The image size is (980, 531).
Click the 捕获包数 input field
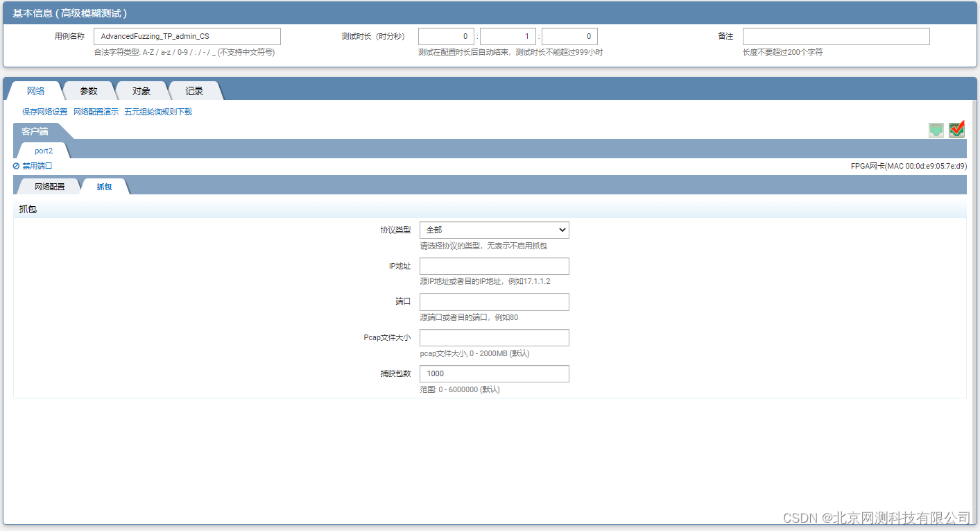tap(495, 373)
